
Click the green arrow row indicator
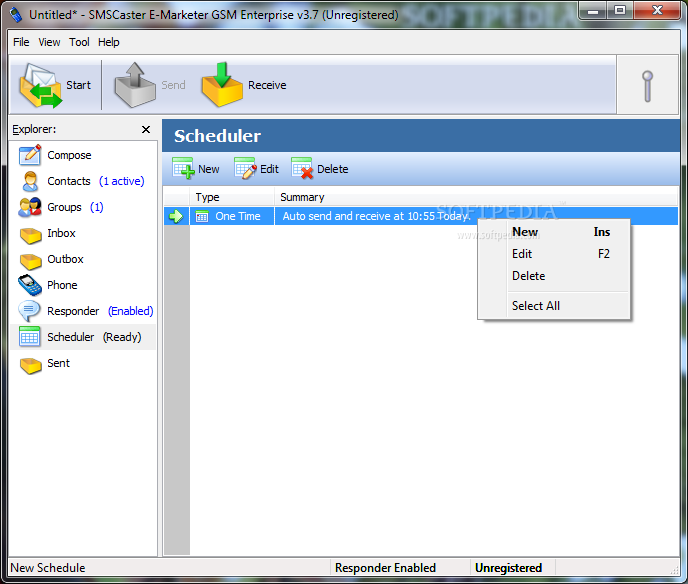pos(176,216)
